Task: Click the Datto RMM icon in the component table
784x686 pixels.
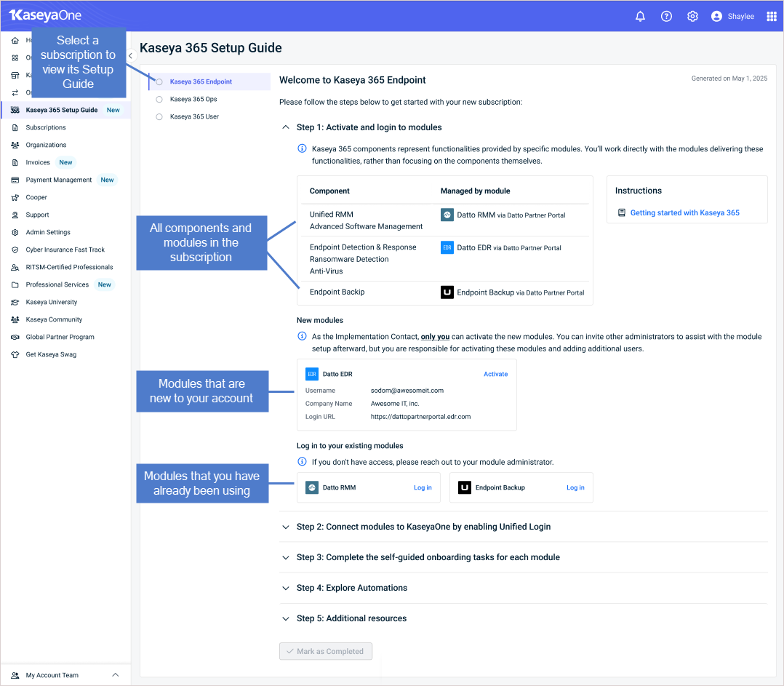Action: (447, 215)
